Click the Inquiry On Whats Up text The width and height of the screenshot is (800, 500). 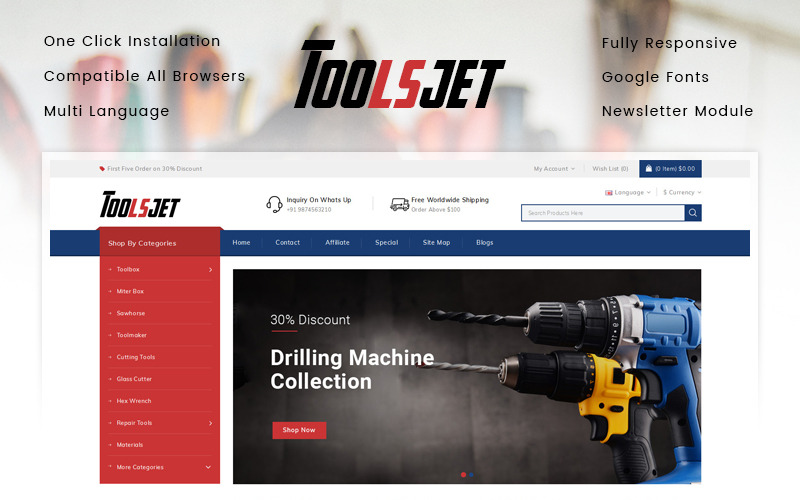[319, 200]
